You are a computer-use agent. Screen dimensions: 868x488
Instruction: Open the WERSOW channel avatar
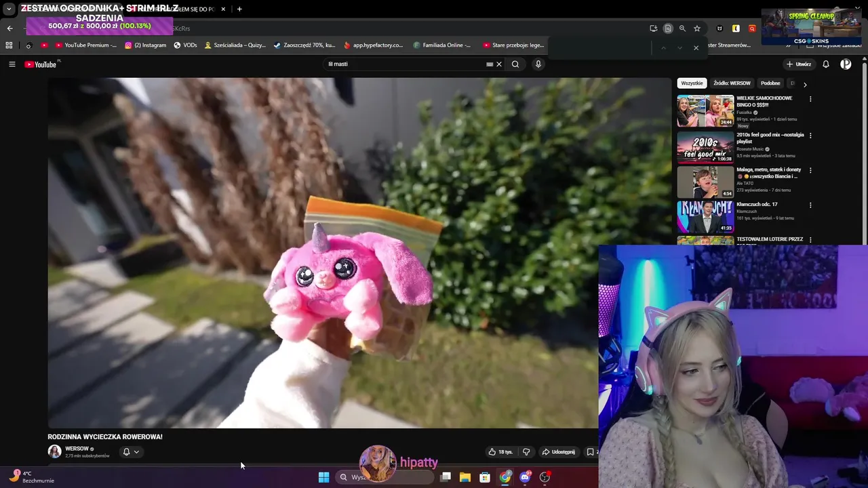pos(54,451)
